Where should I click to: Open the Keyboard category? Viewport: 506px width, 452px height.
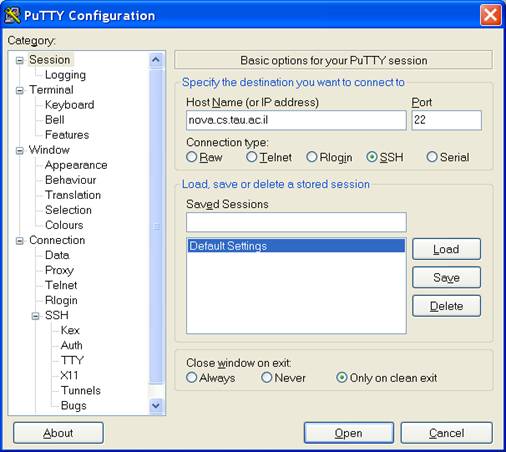69,105
